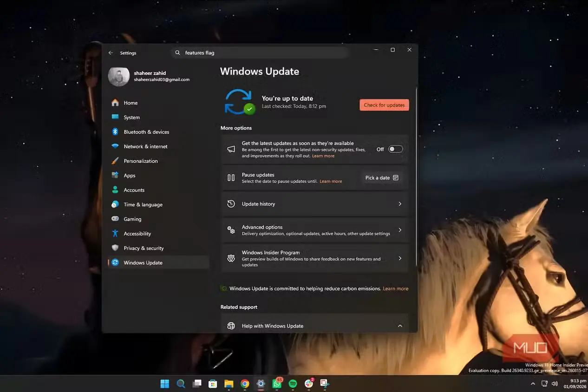The width and height of the screenshot is (588, 392).
Task: Click the More options heading
Action: click(236, 128)
